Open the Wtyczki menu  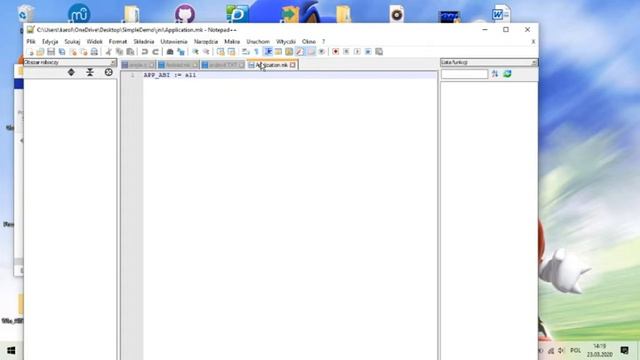[286, 42]
